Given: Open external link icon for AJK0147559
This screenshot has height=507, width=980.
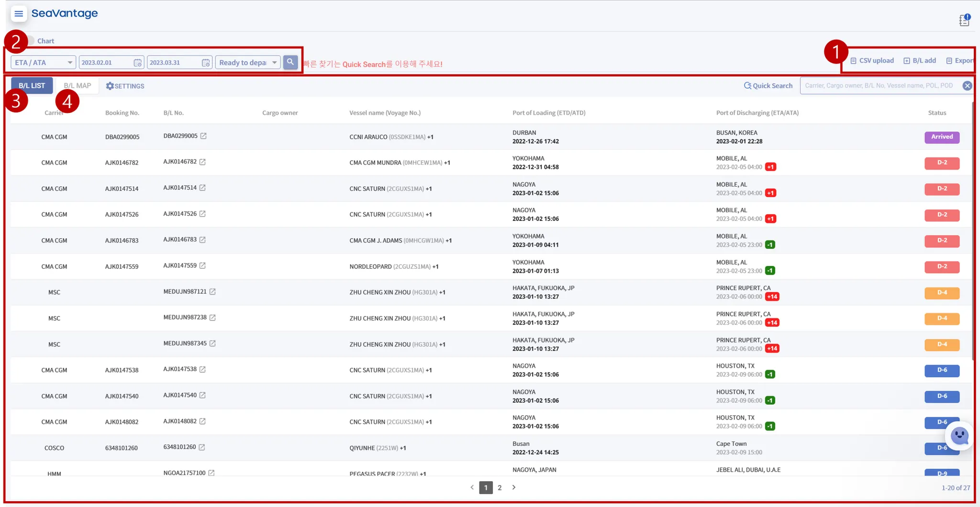Looking at the screenshot, I should [x=202, y=265].
